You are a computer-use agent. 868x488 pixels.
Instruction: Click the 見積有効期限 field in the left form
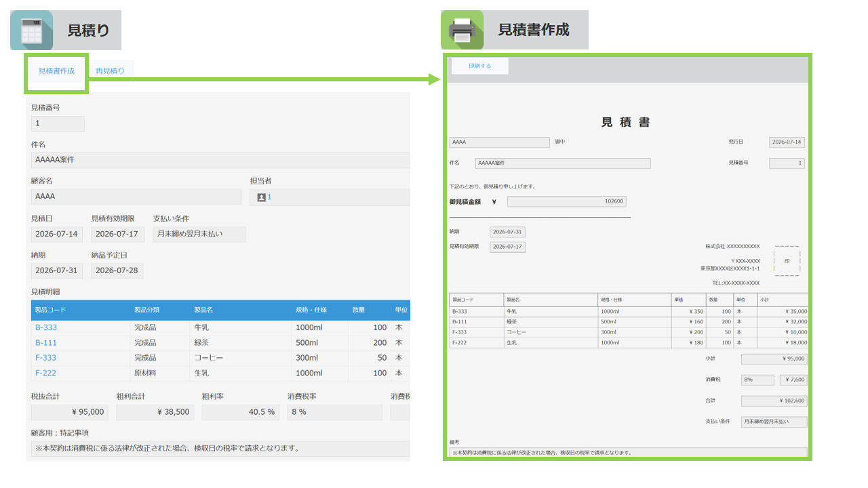(117, 235)
